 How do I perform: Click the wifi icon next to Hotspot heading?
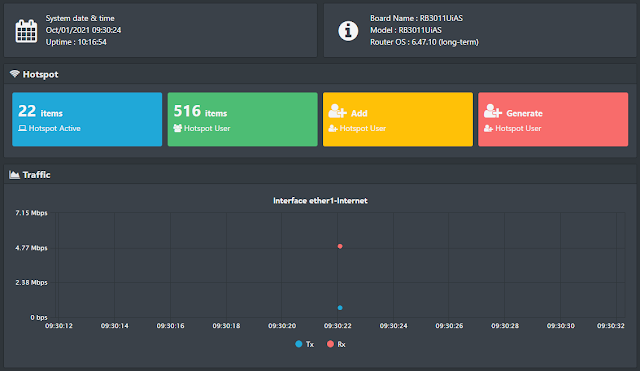click(15, 74)
